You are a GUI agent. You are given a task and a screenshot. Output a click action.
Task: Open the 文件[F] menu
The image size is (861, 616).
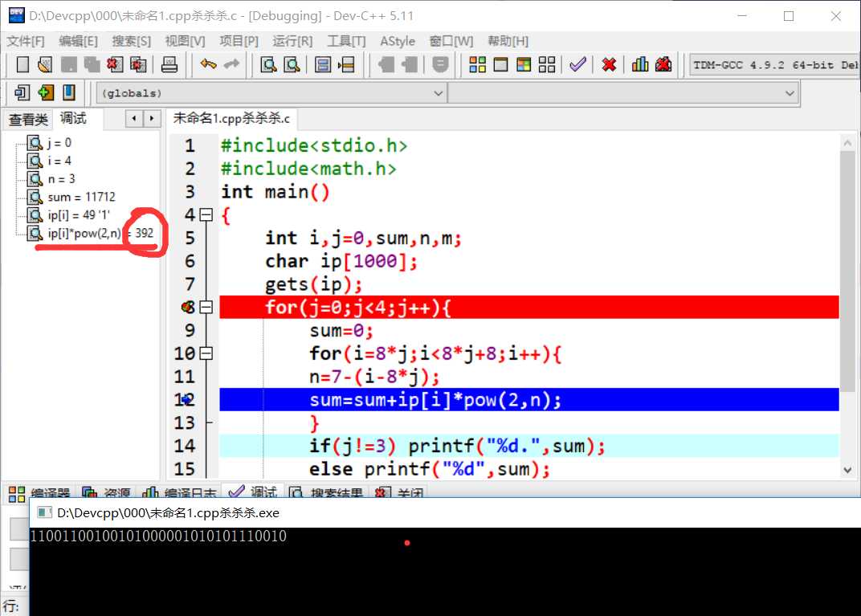(26, 41)
